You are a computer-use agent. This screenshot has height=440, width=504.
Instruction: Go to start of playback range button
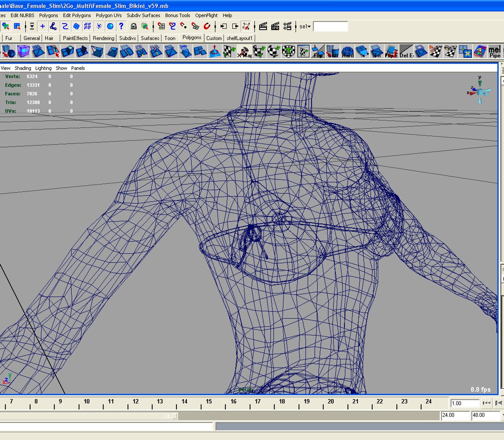[x=486, y=403]
